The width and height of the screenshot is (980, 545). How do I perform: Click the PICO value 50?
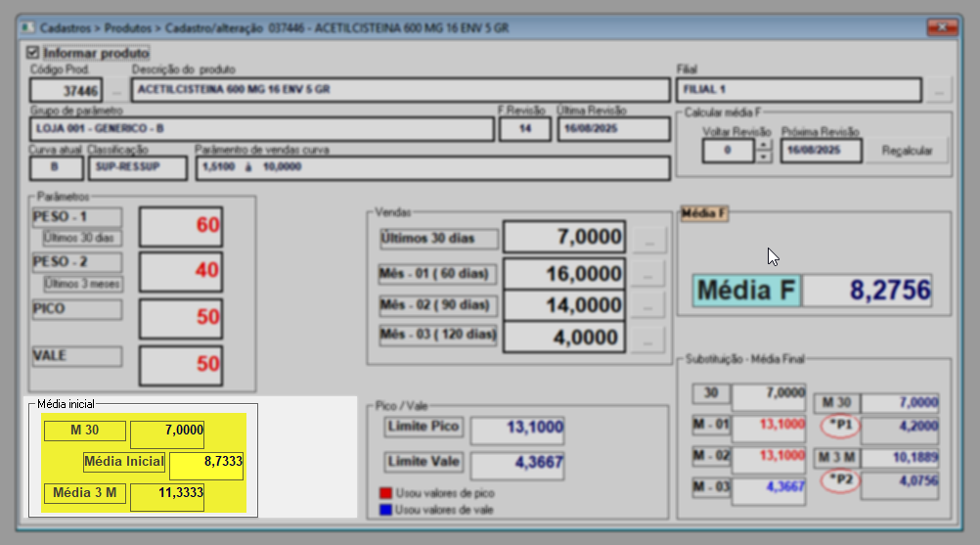181,318
